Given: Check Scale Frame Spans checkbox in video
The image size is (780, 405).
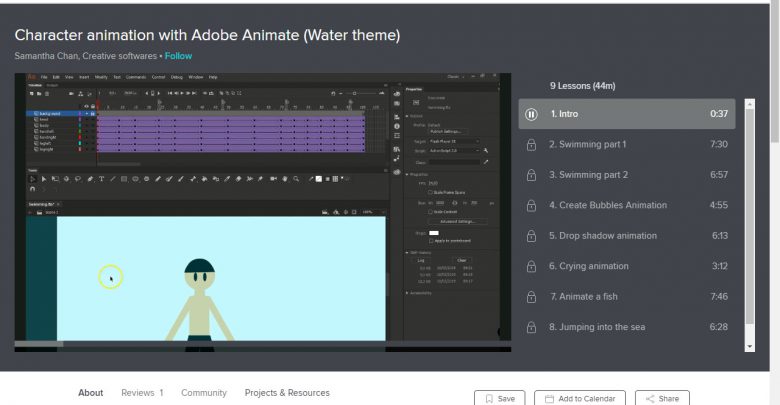Looking at the screenshot, I should pos(430,192).
